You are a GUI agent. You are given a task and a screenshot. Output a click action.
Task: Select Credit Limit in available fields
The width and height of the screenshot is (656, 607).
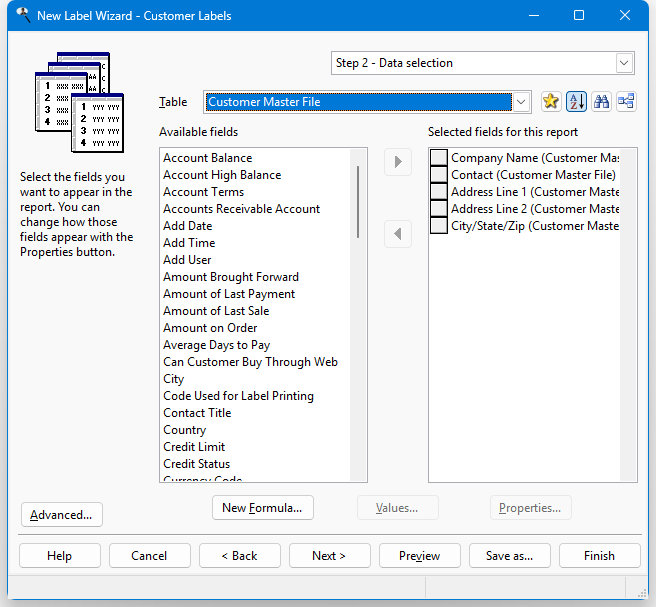pos(194,447)
